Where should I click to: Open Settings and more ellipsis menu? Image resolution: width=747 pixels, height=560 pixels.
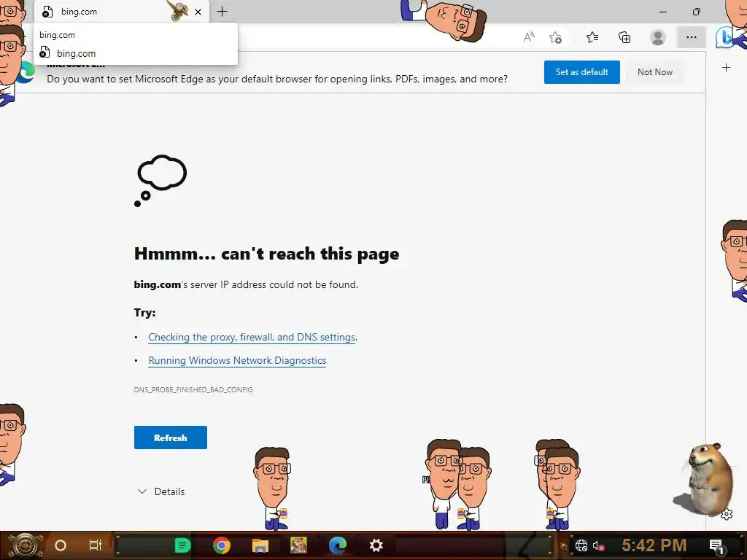(692, 37)
